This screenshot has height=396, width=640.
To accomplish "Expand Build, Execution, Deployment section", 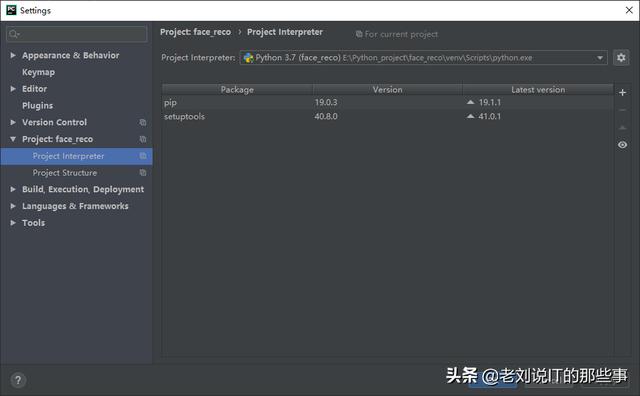I will pos(13,189).
